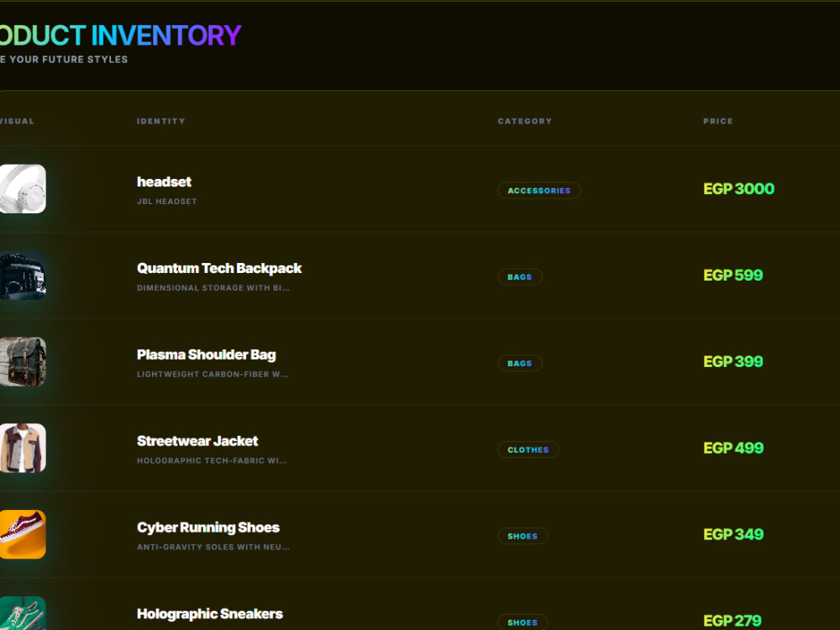840x630 pixels.
Task: Open the Holographic Sneakers thumbnail image
Action: (23, 613)
